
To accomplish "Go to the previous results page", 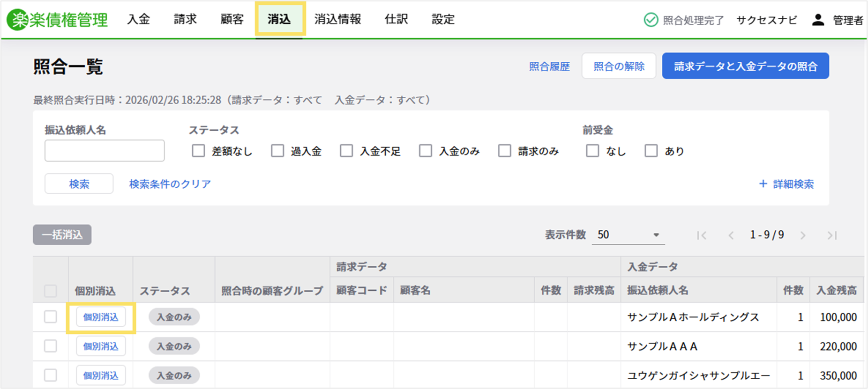I will click(731, 235).
